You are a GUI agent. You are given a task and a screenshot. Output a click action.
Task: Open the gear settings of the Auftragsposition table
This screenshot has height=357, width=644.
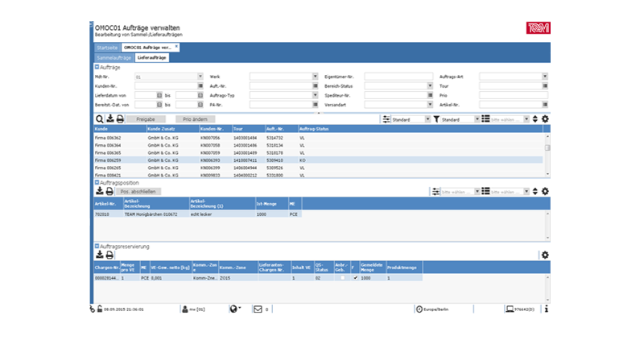pyautogui.click(x=545, y=192)
